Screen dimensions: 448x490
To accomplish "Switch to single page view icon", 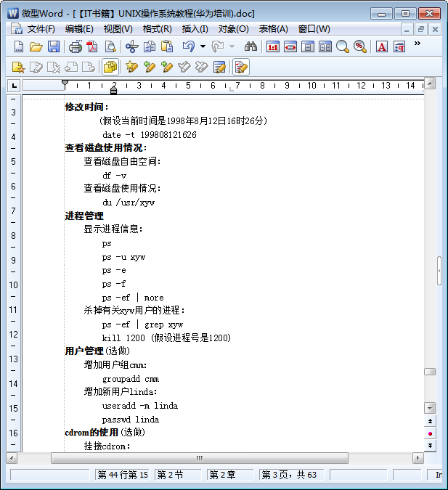I will [308, 47].
